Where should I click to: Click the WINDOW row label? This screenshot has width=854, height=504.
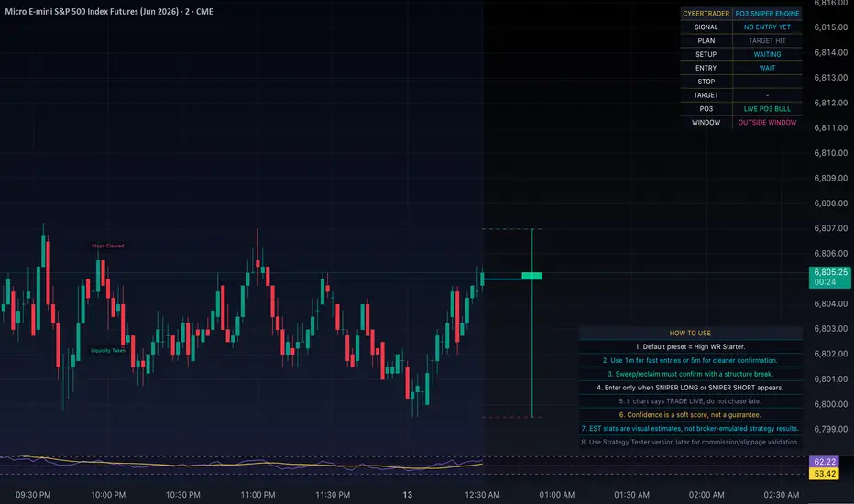706,123
